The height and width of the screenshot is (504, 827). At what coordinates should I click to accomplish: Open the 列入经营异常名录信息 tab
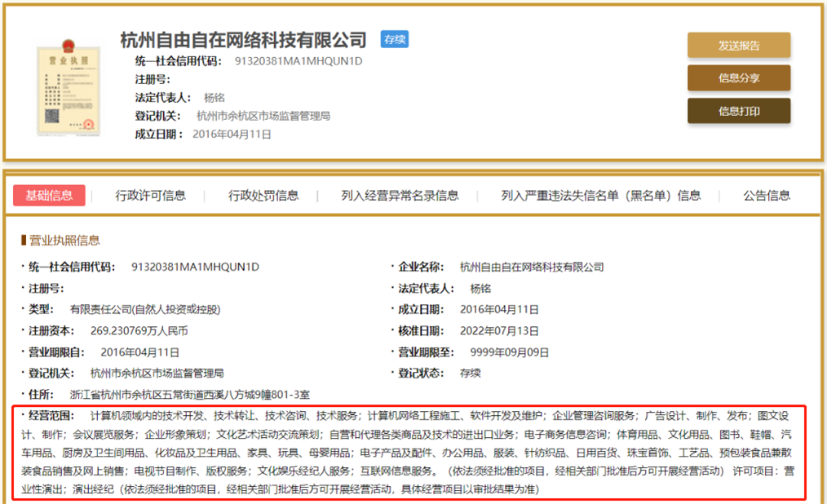pos(400,196)
